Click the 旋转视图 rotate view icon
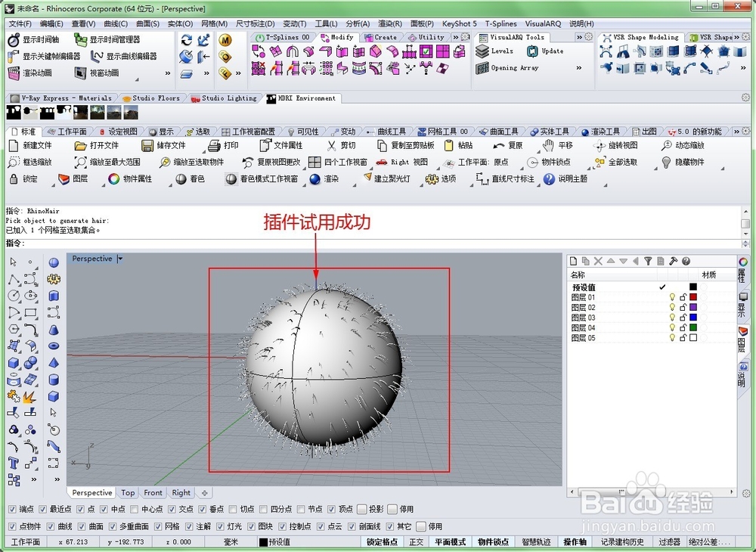This screenshot has height=552, width=756. pos(600,145)
